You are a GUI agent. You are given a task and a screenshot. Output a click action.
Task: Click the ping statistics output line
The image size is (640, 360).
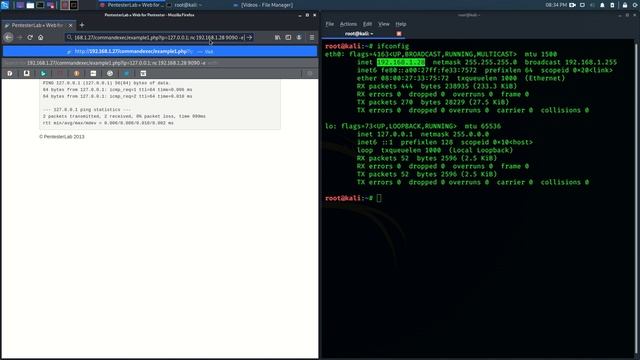click(87, 109)
